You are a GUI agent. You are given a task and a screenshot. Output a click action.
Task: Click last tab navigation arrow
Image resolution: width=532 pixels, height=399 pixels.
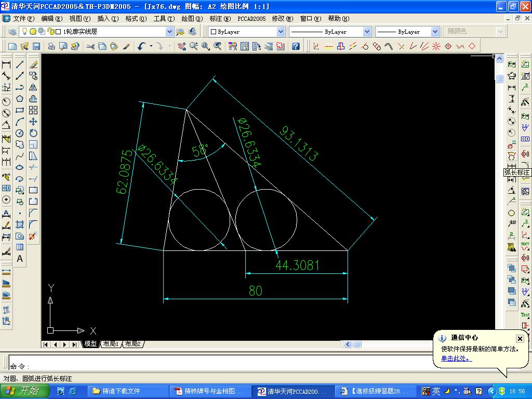(74, 344)
